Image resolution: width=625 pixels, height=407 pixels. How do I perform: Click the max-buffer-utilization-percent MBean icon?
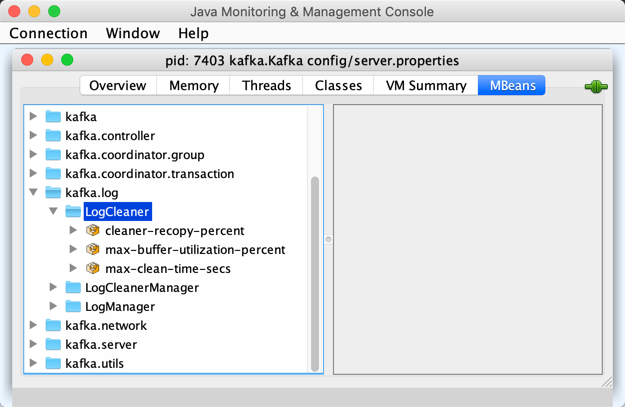pos(93,250)
